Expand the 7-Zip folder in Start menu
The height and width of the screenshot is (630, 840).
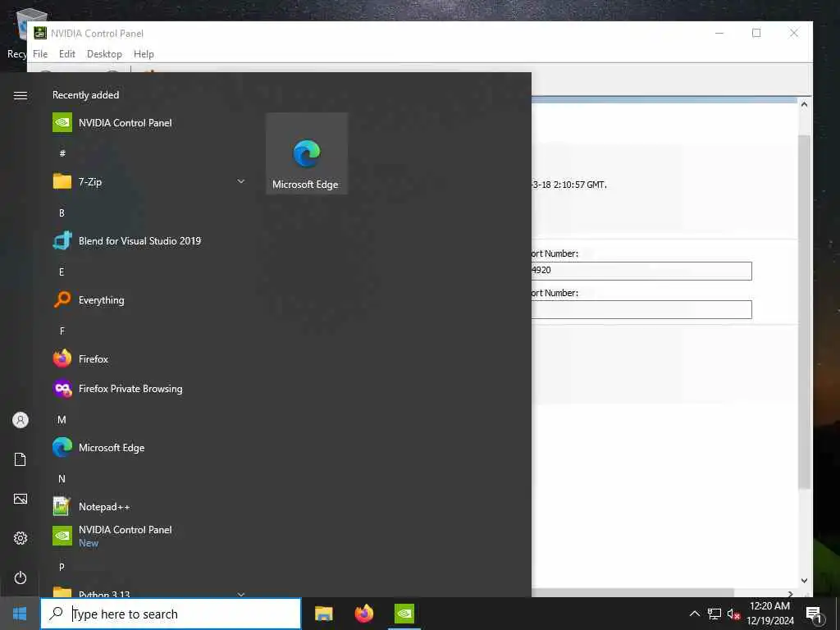pyautogui.click(x=240, y=181)
